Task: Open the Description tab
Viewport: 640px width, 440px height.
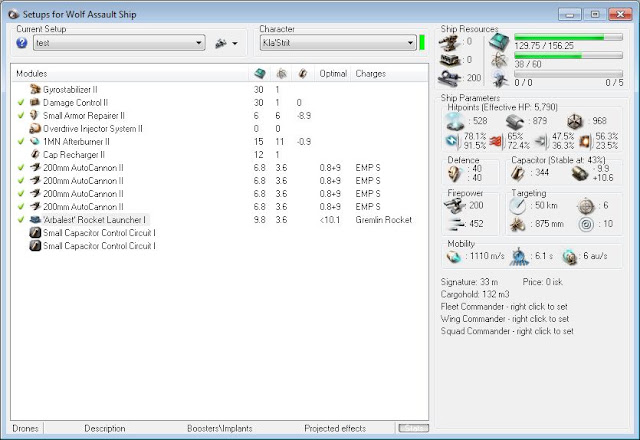Action: point(105,429)
